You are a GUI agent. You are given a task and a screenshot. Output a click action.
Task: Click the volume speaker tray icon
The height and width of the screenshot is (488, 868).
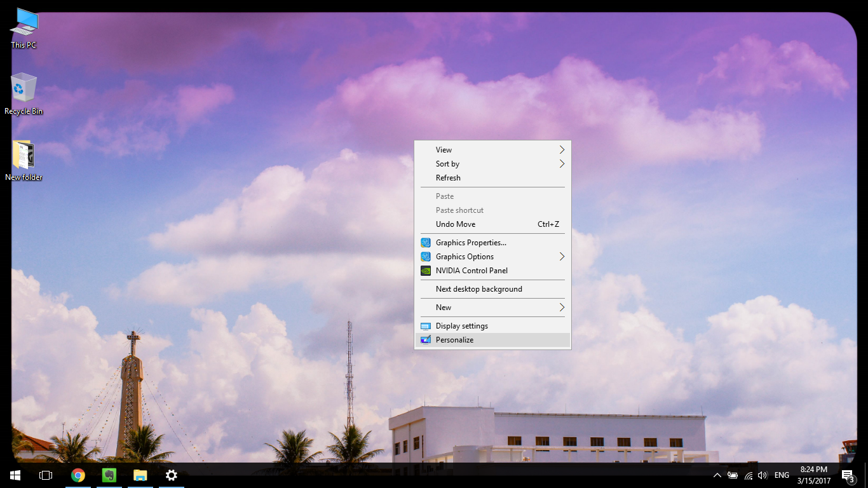tap(763, 475)
